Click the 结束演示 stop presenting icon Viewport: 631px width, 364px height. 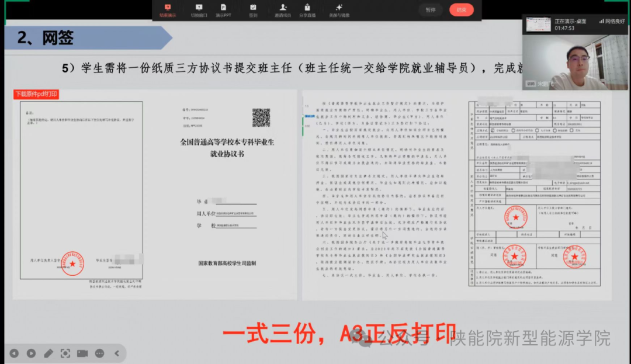168,10
